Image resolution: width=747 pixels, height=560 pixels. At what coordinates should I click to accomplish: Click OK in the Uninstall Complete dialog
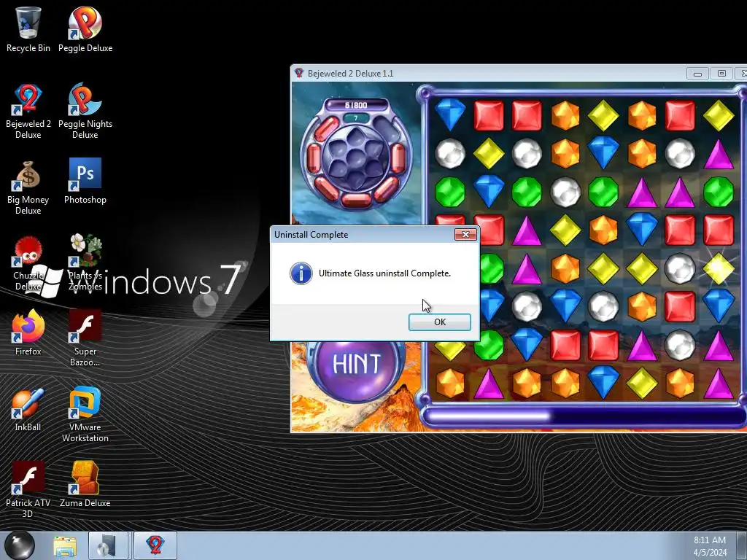coord(440,322)
